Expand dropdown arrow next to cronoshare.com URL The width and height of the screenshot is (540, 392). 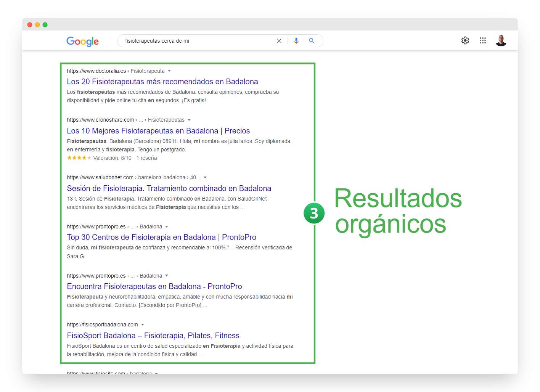pos(189,120)
